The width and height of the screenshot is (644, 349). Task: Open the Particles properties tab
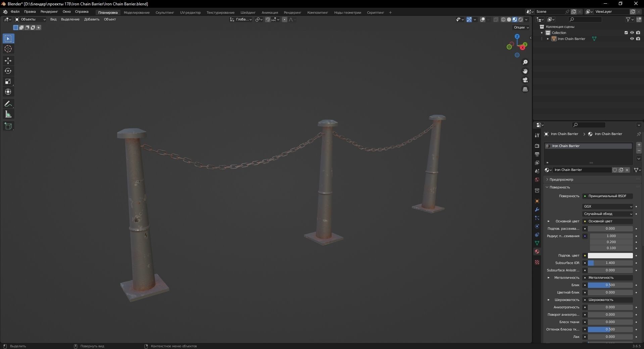[x=537, y=218]
